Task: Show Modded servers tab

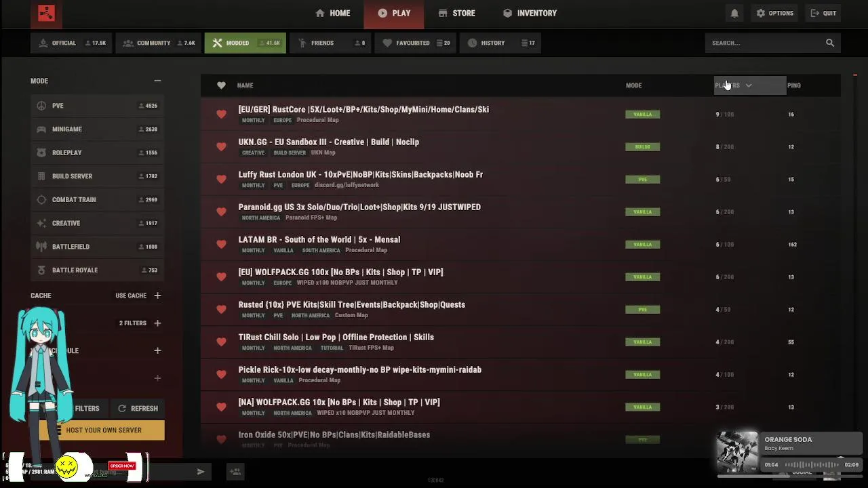Action: [245, 43]
